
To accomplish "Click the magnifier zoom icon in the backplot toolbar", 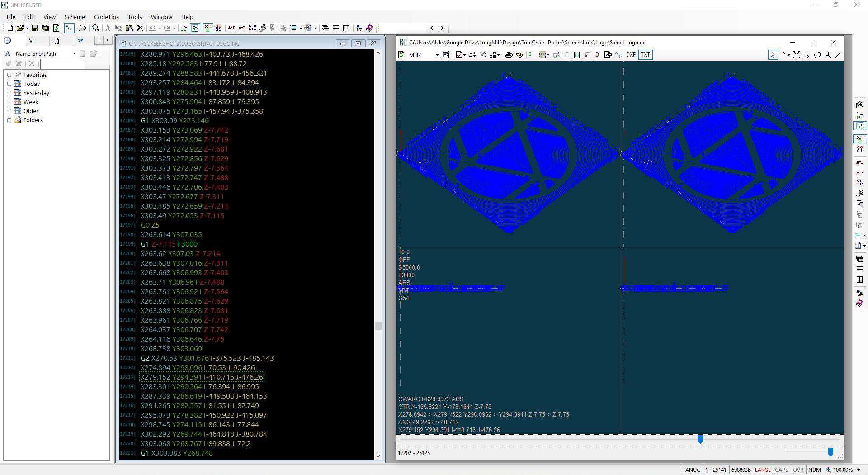I will [x=827, y=55].
